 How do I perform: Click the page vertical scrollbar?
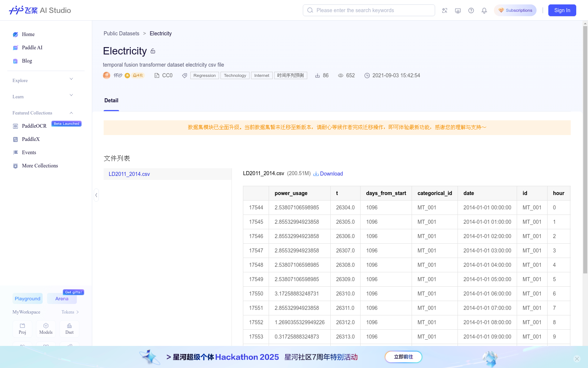(585, 150)
